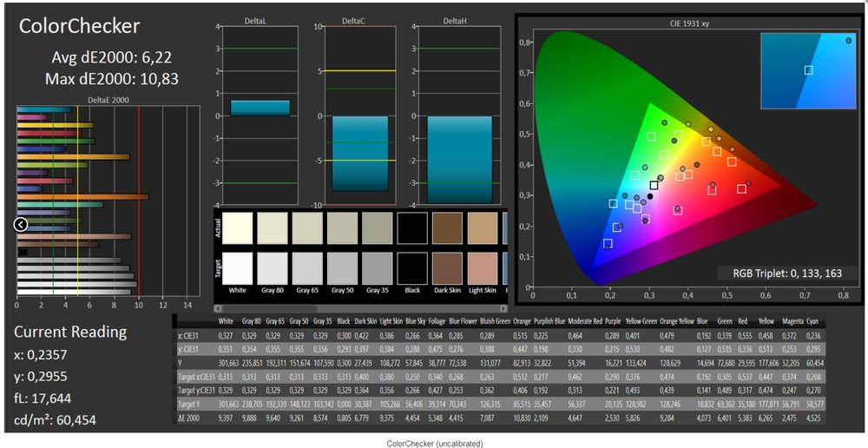Image resolution: width=868 pixels, height=448 pixels.
Task: Click the zoomed inset in CIE 1931 chart
Action: click(x=808, y=70)
